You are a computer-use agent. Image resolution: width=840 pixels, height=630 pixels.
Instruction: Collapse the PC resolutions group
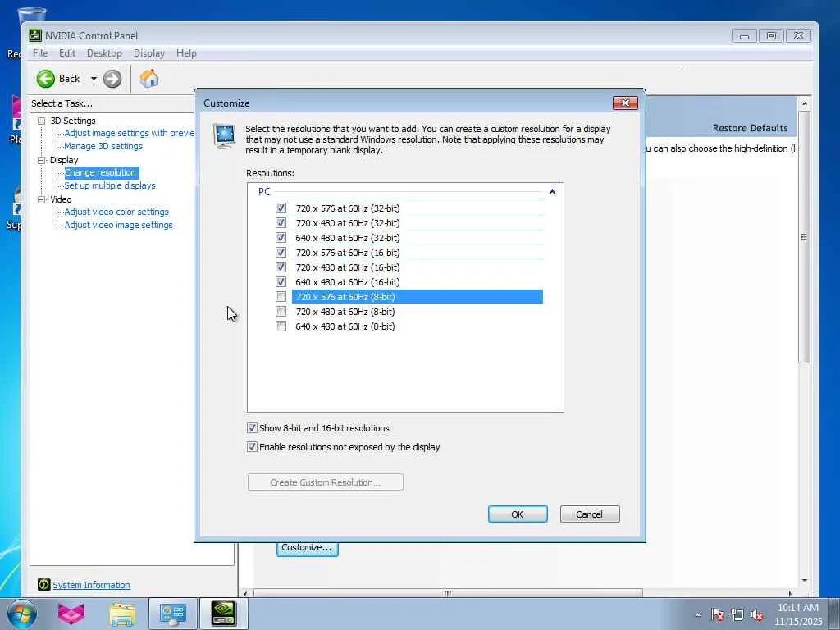pyautogui.click(x=552, y=192)
